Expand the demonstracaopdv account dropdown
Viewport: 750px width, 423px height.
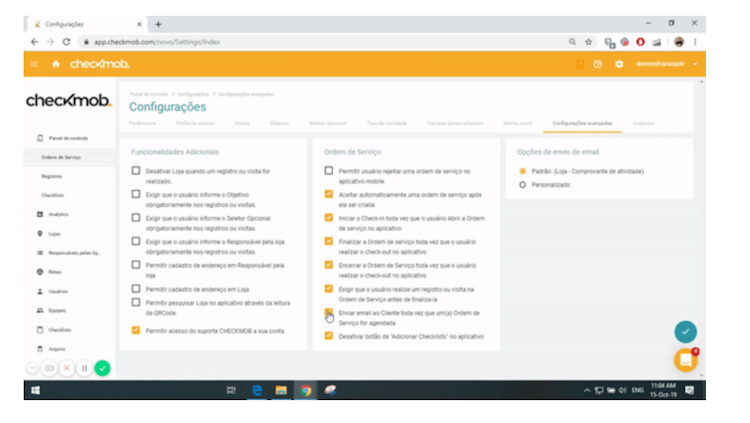pos(666,64)
